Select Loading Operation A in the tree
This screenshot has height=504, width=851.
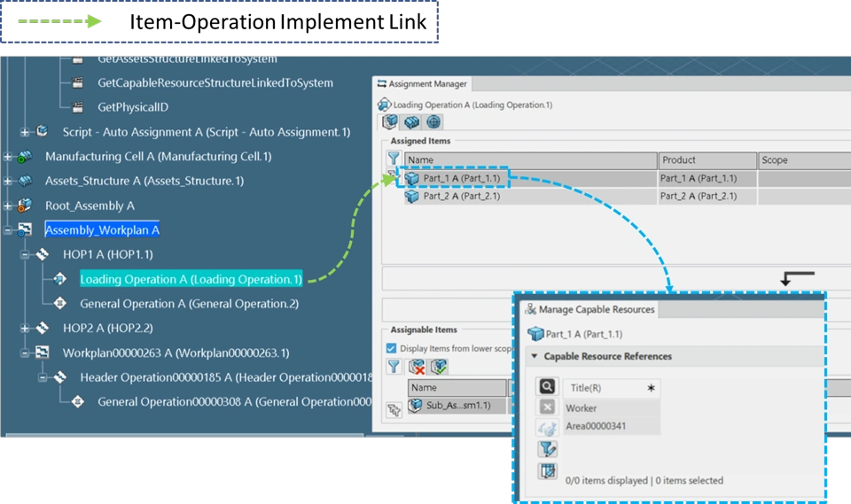pyautogui.click(x=191, y=279)
